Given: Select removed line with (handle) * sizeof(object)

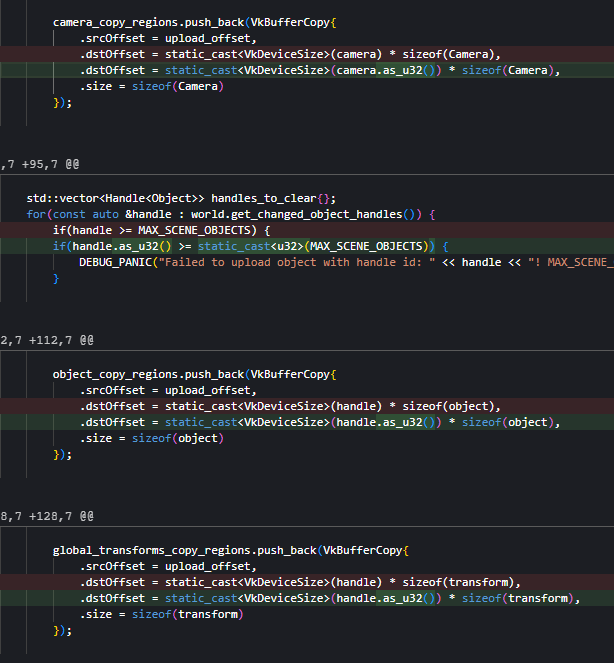Looking at the screenshot, I should click(x=290, y=405).
